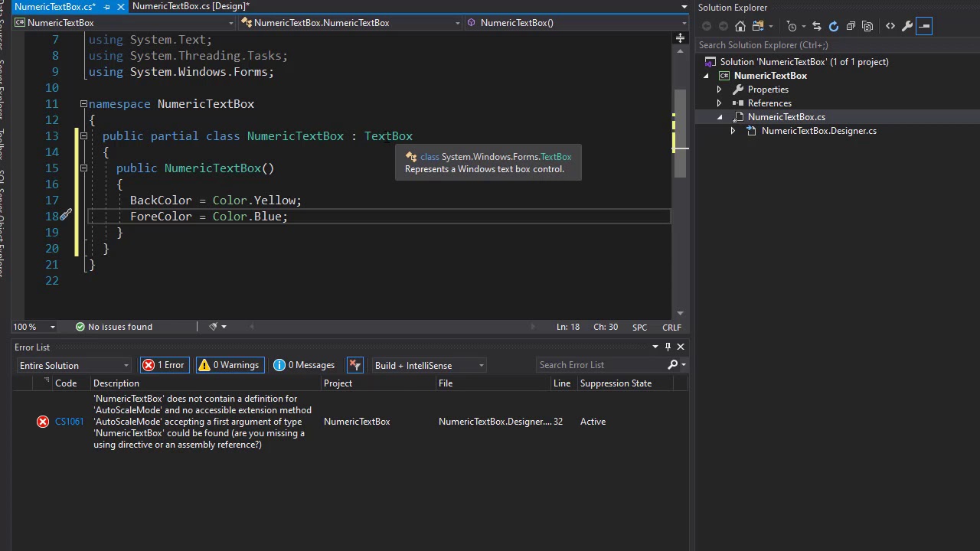
Task: Refresh the Solution Explorer
Action: click(834, 26)
